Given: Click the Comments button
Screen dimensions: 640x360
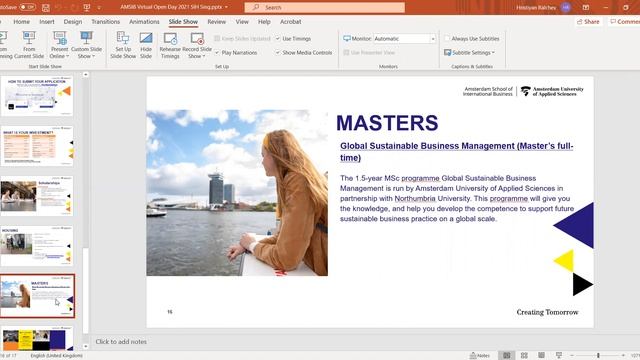Looking at the screenshot, I should [x=624, y=22].
